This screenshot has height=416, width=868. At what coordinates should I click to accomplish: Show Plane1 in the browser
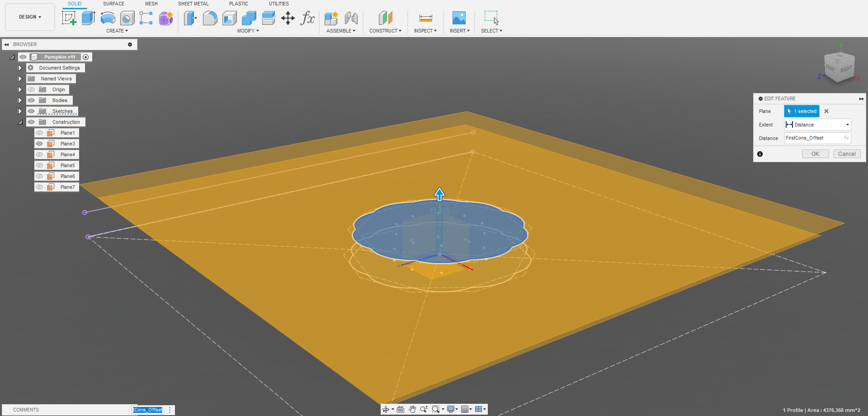click(39, 133)
